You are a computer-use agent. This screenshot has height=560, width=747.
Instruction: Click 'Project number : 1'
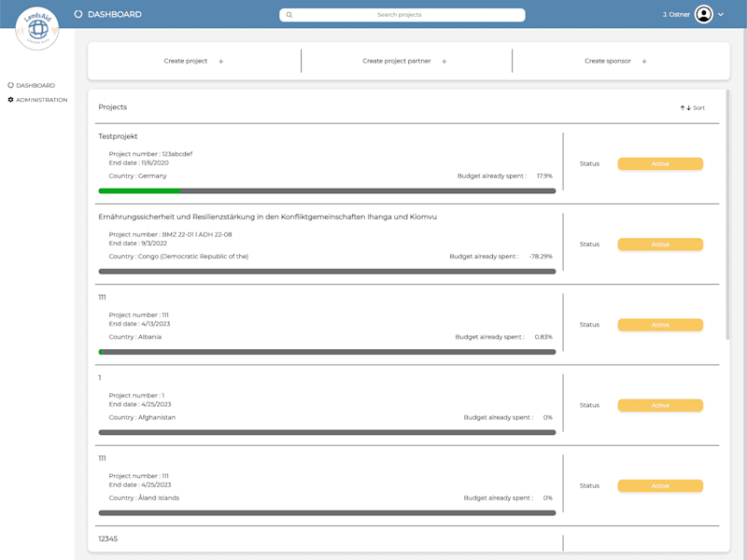tap(136, 395)
